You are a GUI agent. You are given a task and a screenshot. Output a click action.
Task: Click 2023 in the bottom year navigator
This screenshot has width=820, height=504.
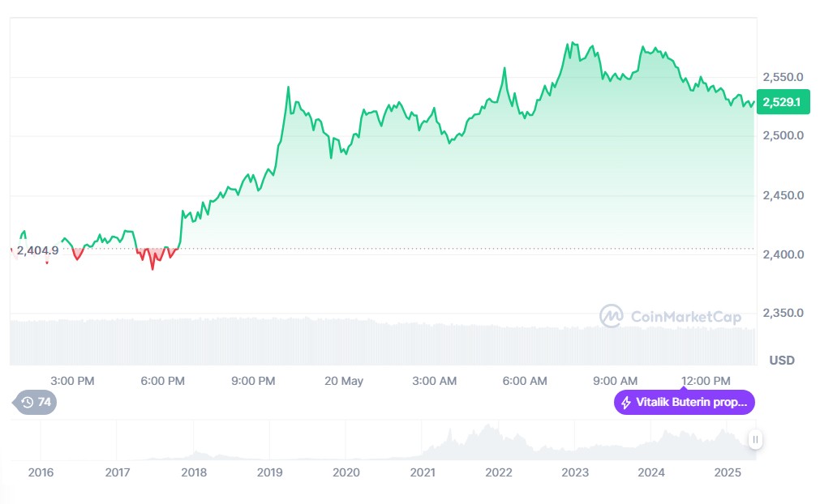pos(575,472)
